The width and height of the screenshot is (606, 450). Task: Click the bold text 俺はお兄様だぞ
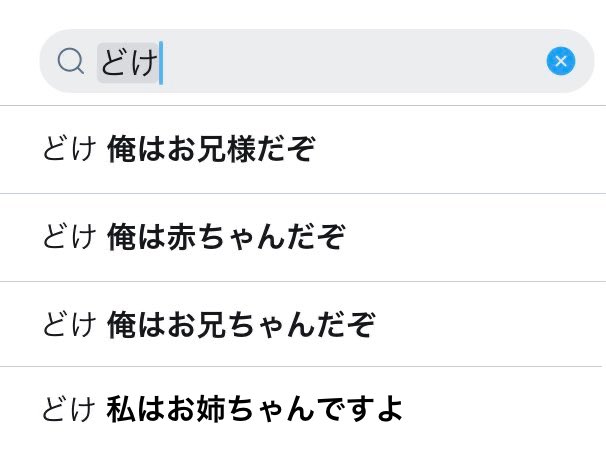coord(211,149)
